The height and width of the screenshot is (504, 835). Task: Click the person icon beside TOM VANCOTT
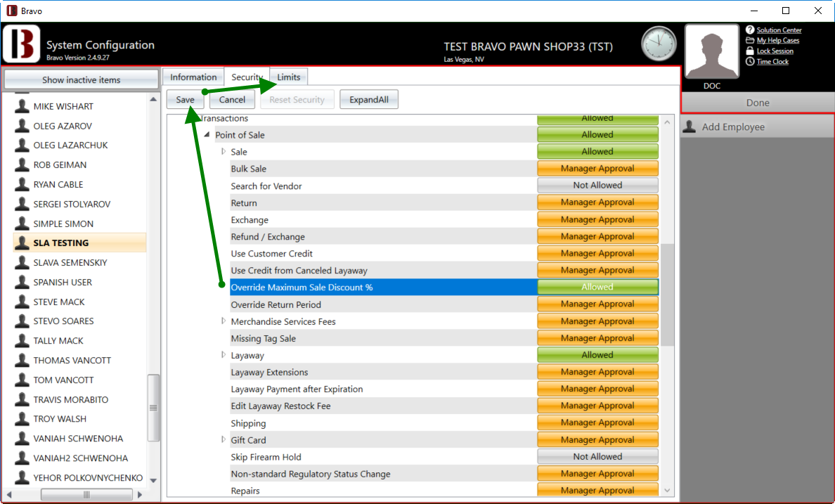[22, 380]
